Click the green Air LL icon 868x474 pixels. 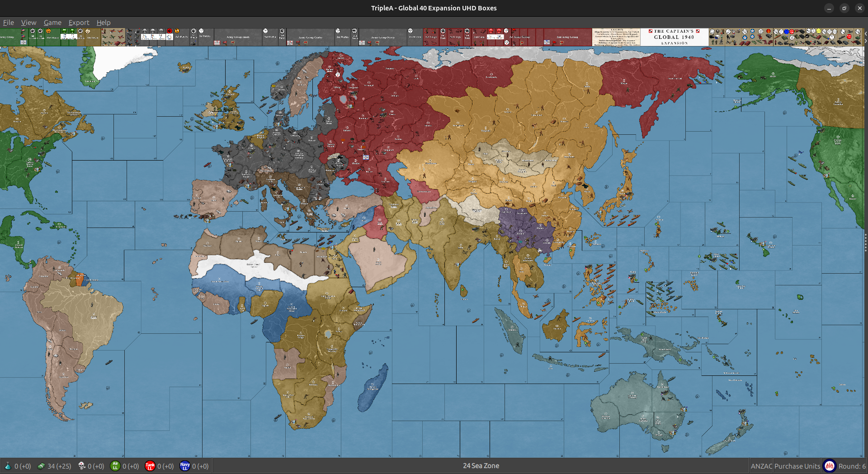click(x=115, y=466)
